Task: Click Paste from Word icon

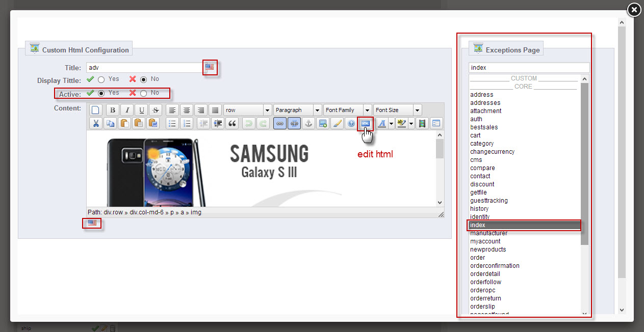Action: pos(153,123)
